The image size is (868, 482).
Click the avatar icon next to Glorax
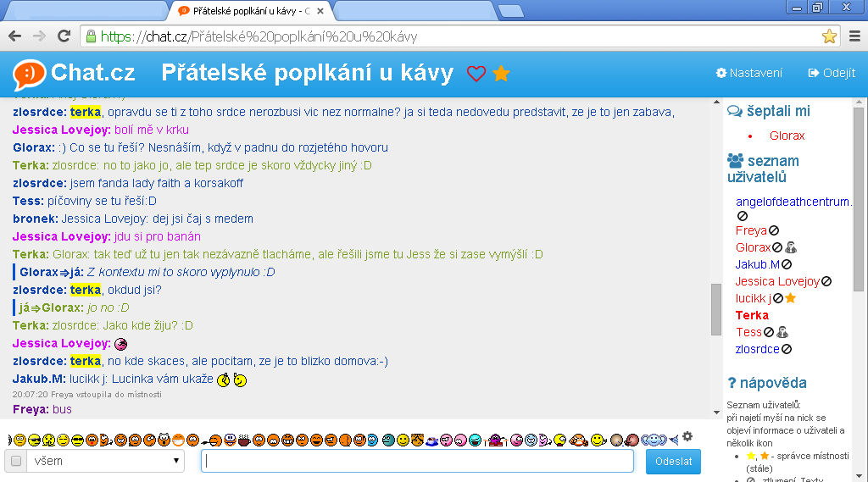click(x=791, y=247)
